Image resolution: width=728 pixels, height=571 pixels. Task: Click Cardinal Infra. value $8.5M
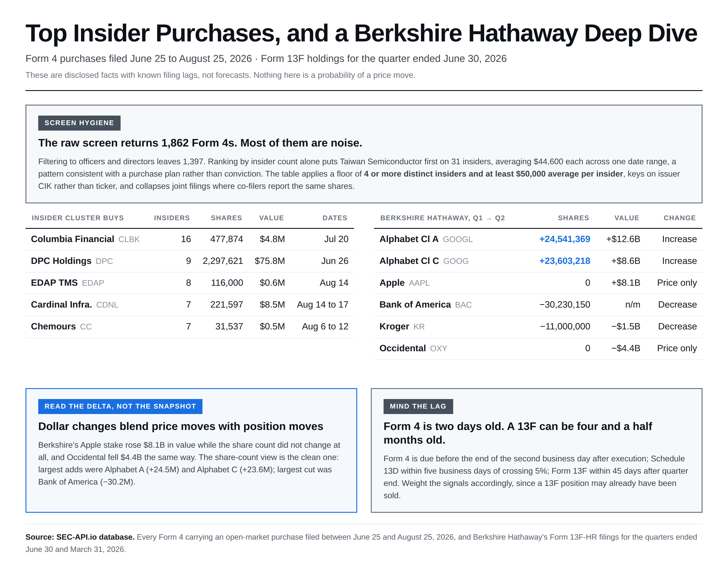coord(272,305)
